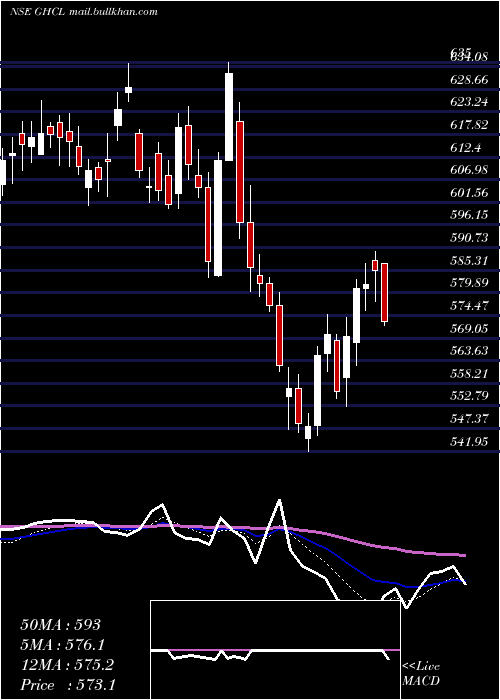Click the Price : 573.1 readout

[x=68, y=685]
